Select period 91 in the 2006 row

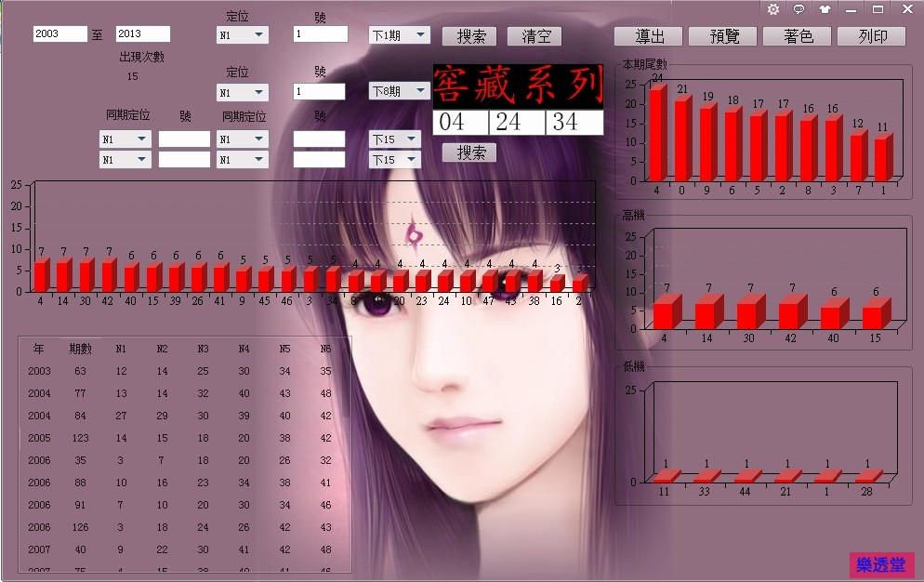point(80,506)
